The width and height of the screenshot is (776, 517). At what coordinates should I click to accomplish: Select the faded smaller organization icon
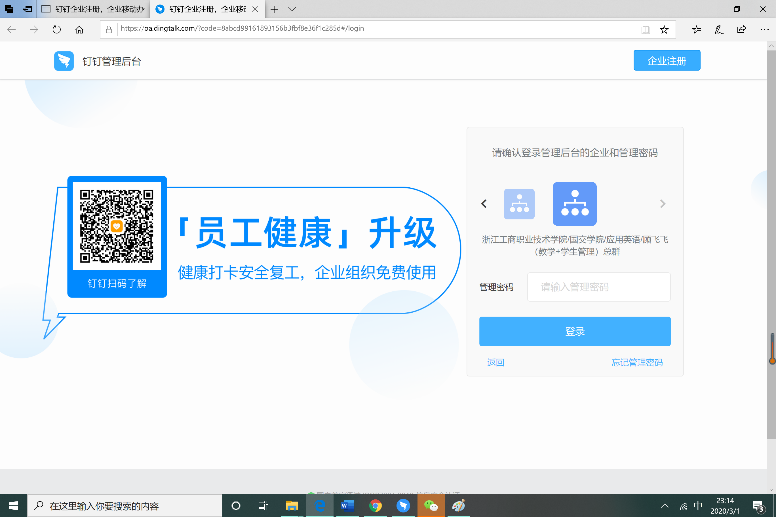[x=519, y=204]
